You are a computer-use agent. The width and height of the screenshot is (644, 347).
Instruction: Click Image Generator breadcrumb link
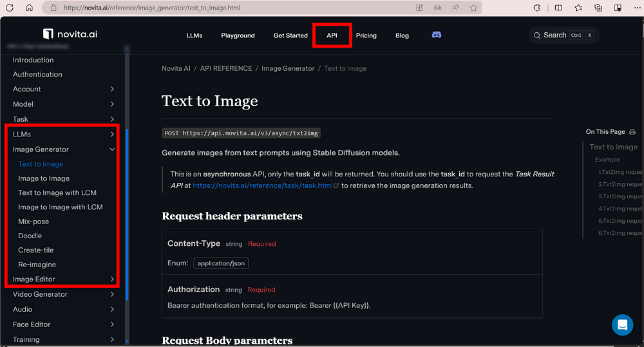click(x=288, y=69)
